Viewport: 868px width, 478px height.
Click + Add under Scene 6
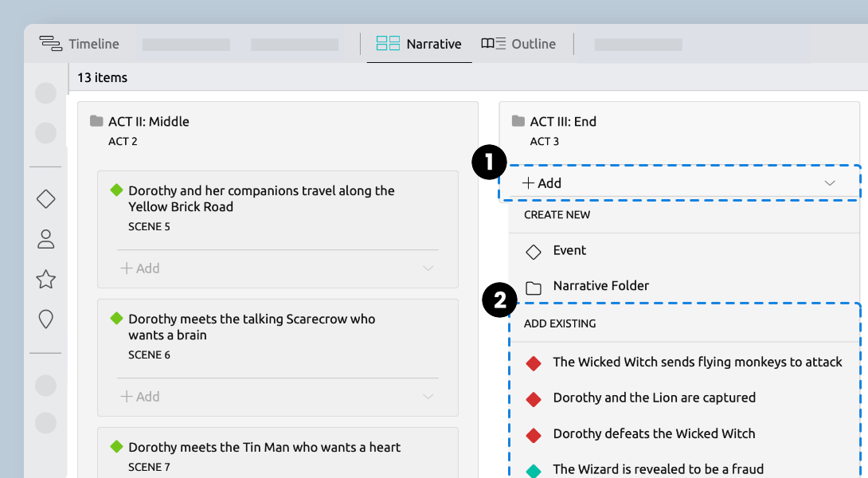(x=140, y=397)
